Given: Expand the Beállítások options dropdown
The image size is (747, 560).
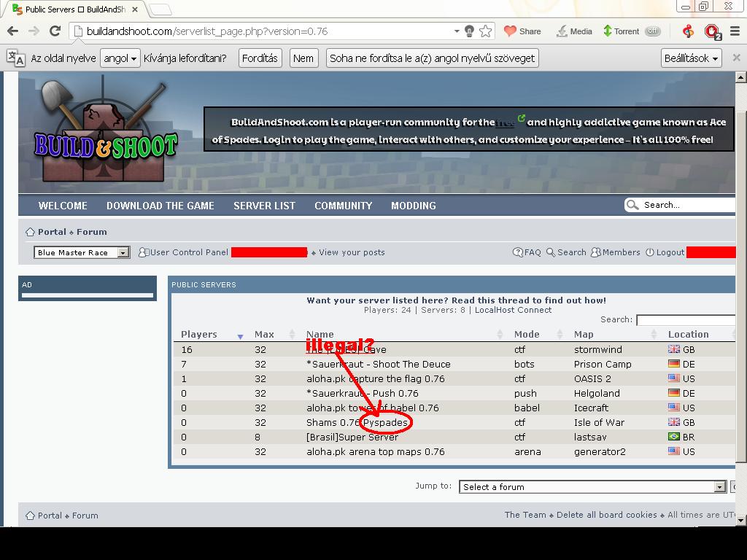Looking at the screenshot, I should click(x=692, y=58).
